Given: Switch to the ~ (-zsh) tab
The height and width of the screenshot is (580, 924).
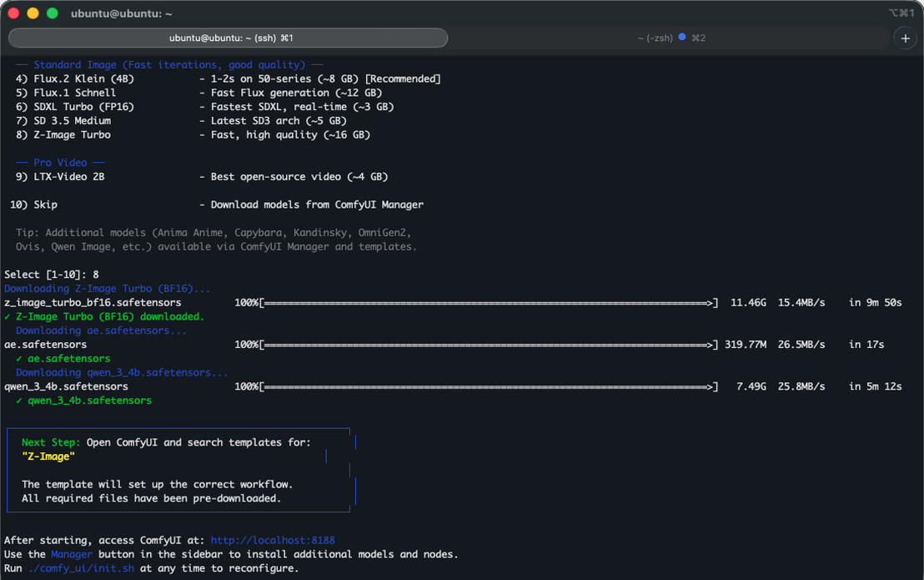Looking at the screenshot, I should coord(670,38).
